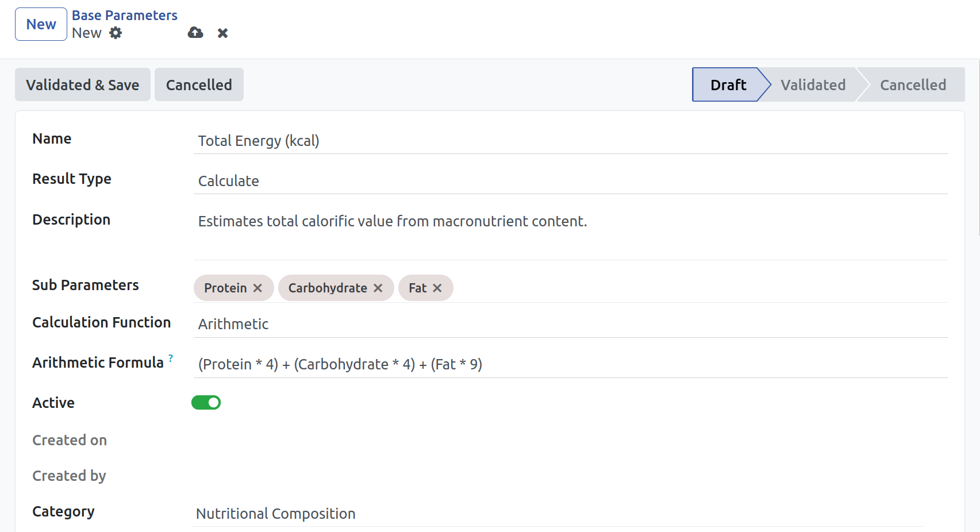The image size is (980, 532).
Task: Click the New record button
Action: (x=41, y=24)
